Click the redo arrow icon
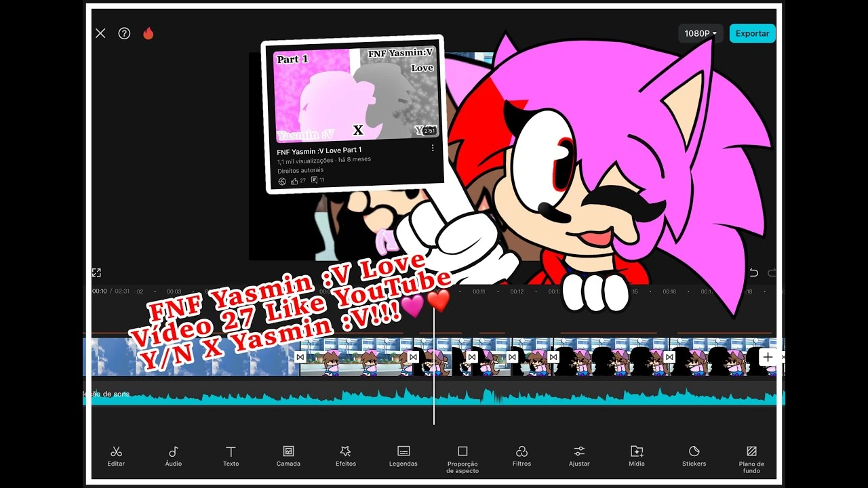Screen dimensions: 868x488 [x=772, y=272]
